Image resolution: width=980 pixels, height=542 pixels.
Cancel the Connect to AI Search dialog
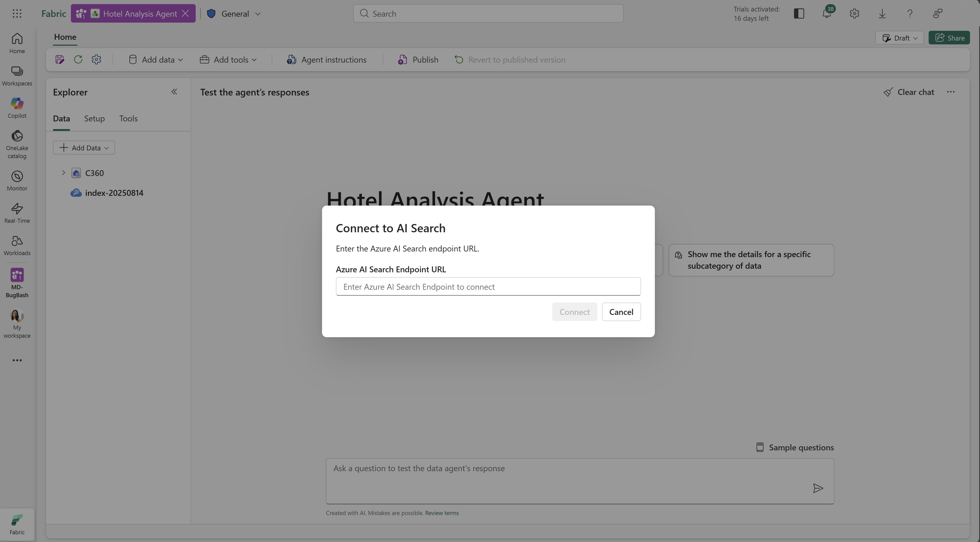pyautogui.click(x=621, y=312)
